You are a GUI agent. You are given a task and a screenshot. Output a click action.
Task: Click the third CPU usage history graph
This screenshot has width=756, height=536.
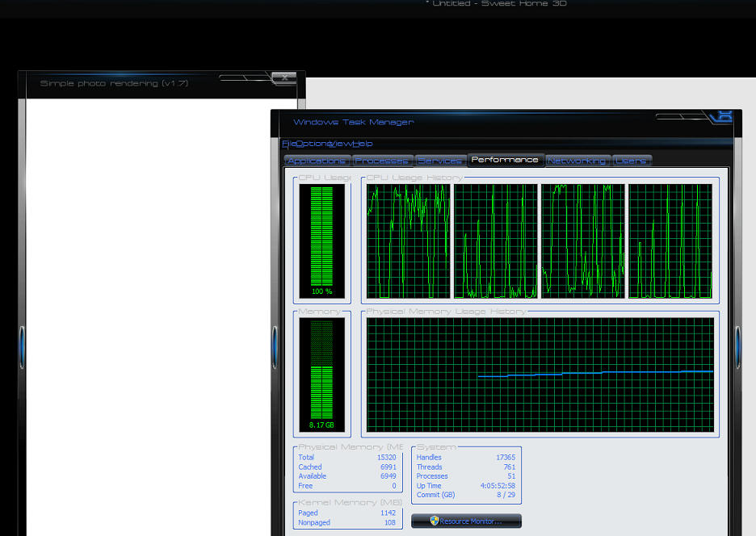tap(583, 241)
